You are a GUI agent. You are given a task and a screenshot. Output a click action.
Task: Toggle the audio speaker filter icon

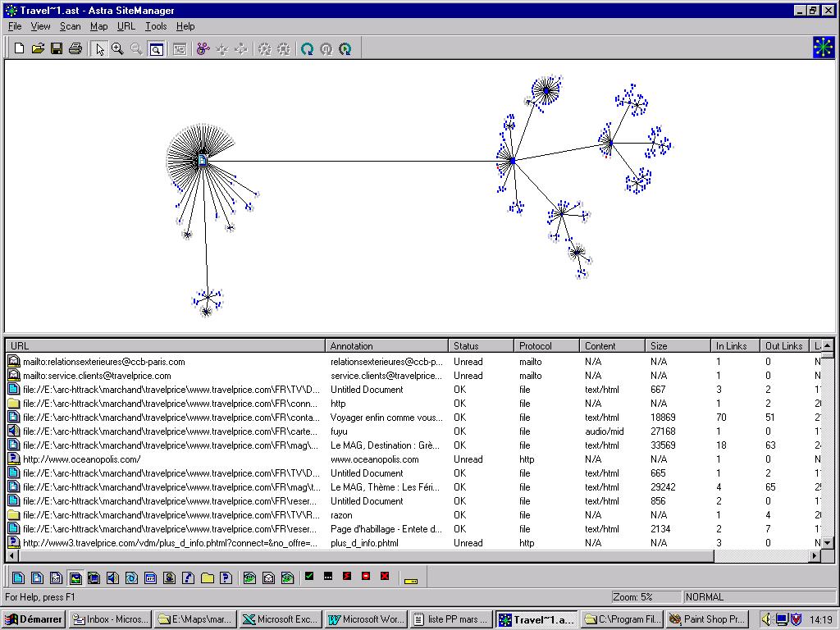pyautogui.click(x=112, y=577)
